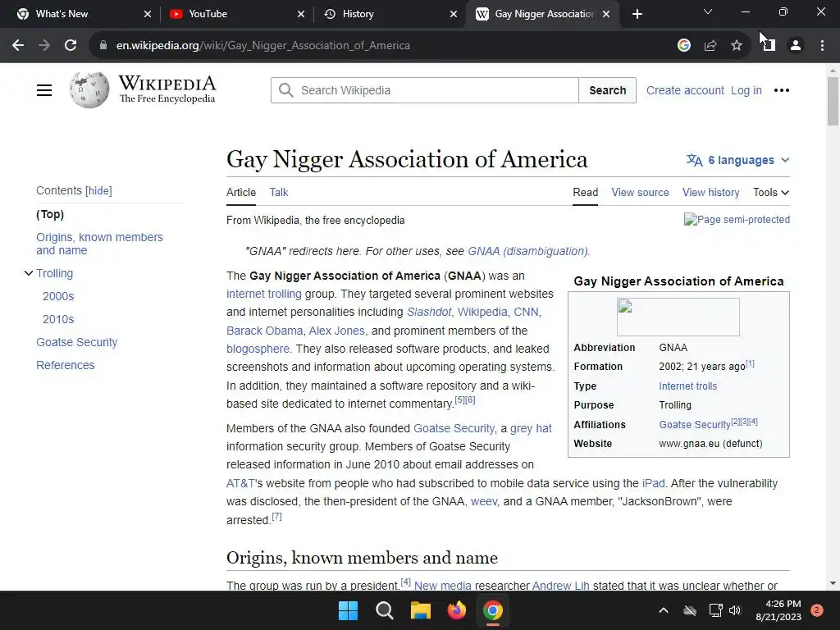
Task: Open the tab search chevron
Action: [708, 11]
